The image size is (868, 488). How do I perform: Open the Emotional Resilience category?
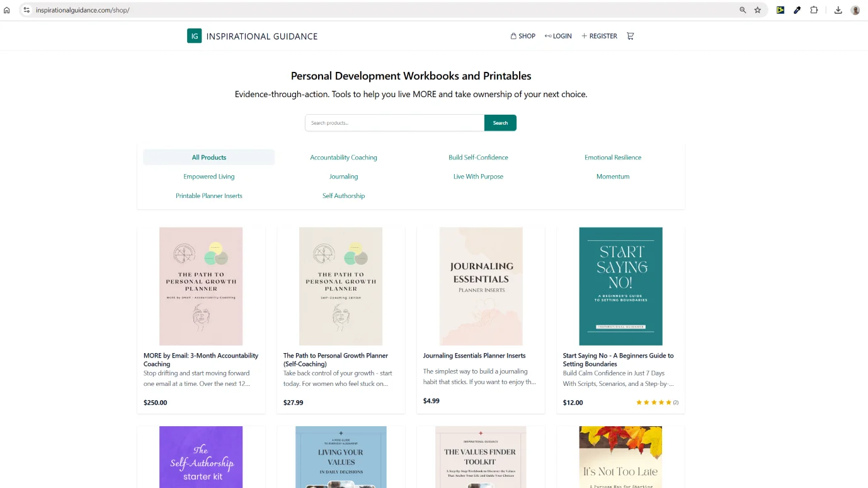point(612,158)
